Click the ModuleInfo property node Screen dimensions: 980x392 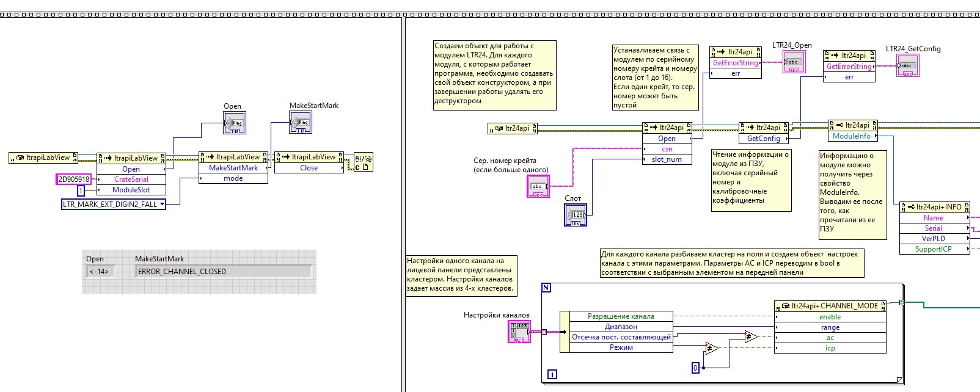tap(852, 136)
